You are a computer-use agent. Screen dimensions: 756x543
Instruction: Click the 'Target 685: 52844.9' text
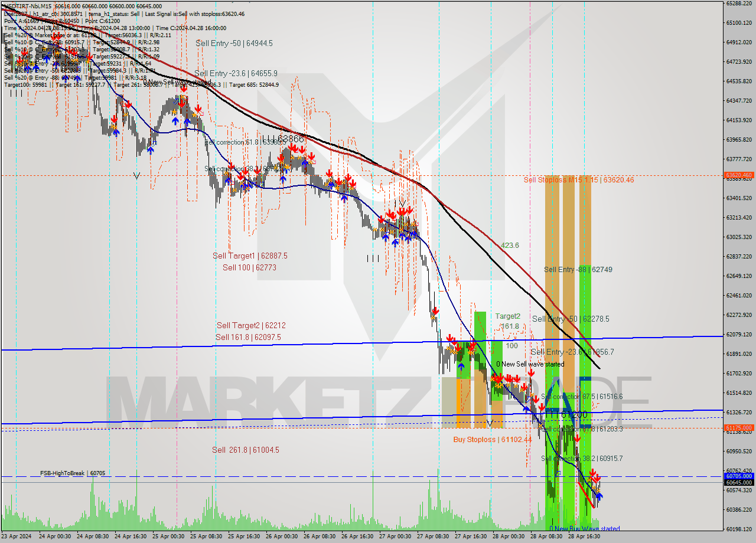click(254, 84)
